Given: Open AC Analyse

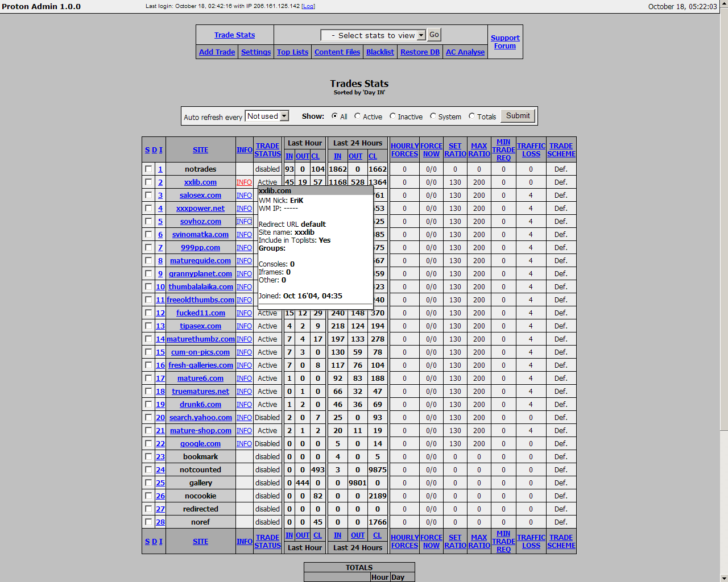Looking at the screenshot, I should (x=465, y=52).
